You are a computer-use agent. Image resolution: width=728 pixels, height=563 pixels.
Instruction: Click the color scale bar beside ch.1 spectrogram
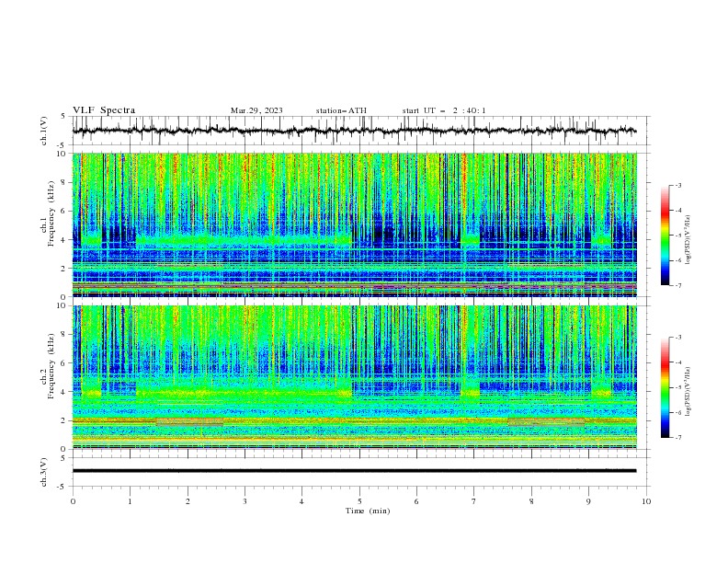(665, 236)
